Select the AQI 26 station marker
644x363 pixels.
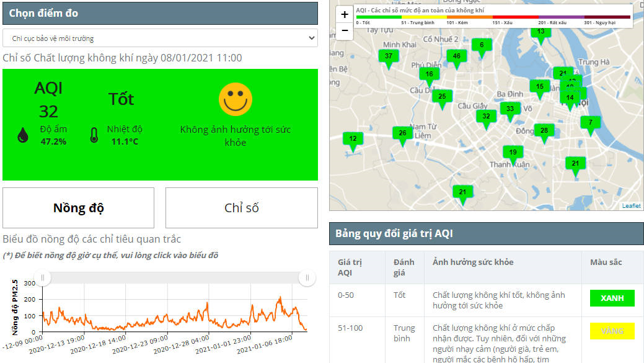pos(402,134)
